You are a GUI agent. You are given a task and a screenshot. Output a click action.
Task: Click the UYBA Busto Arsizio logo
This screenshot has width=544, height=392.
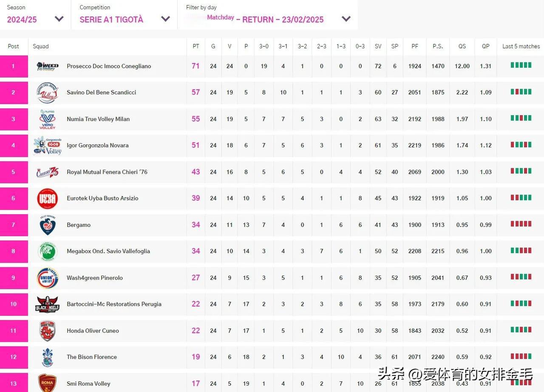point(47,198)
